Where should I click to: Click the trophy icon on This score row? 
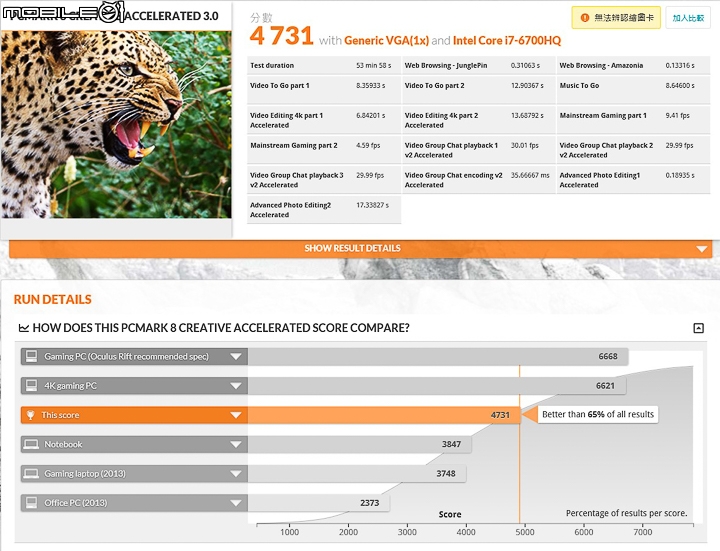click(30, 415)
